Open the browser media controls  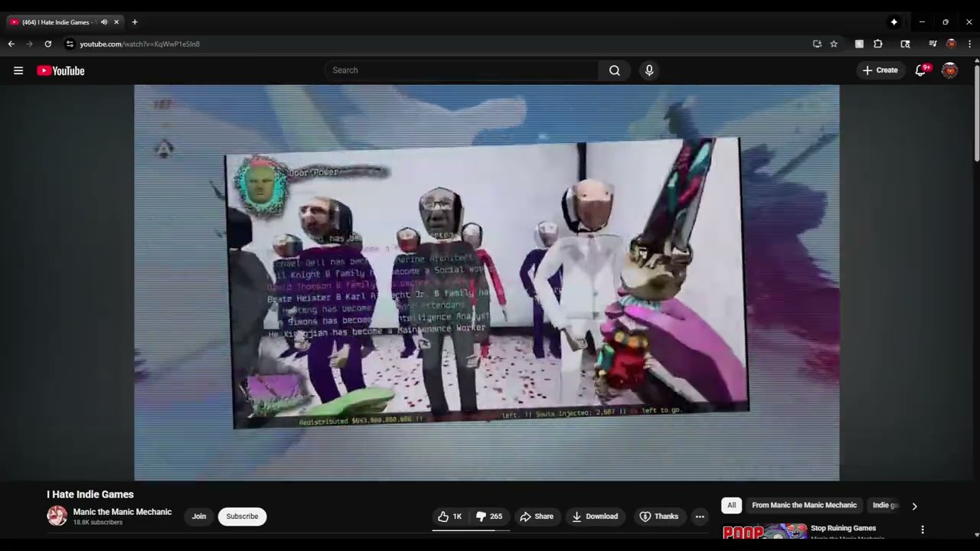pyautogui.click(x=933, y=44)
